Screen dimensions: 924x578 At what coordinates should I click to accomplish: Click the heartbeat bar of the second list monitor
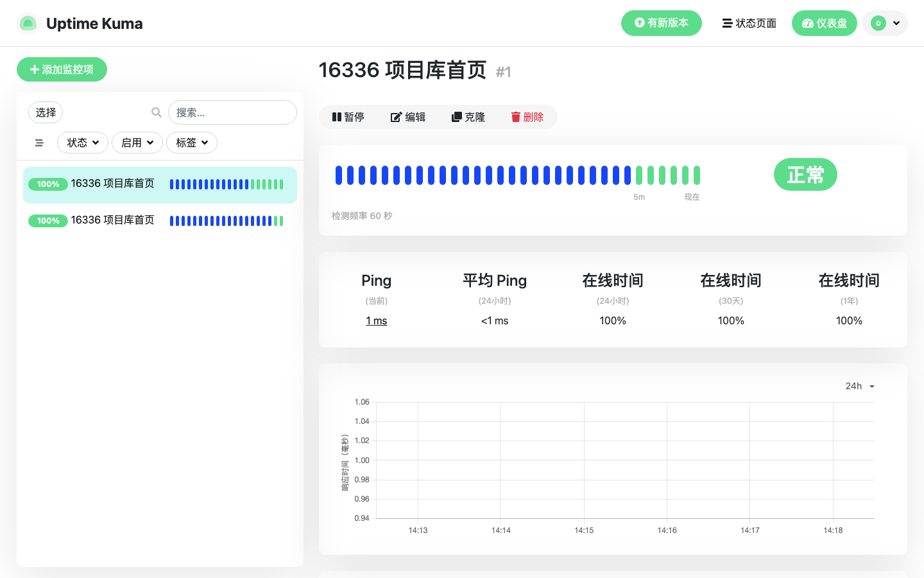pyautogui.click(x=227, y=221)
